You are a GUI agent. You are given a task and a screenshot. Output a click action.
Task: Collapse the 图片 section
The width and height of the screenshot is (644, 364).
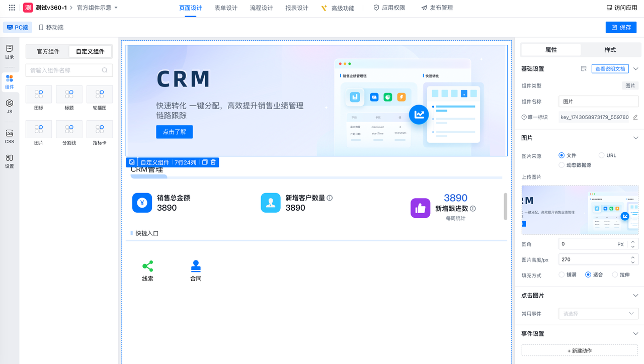point(635,138)
